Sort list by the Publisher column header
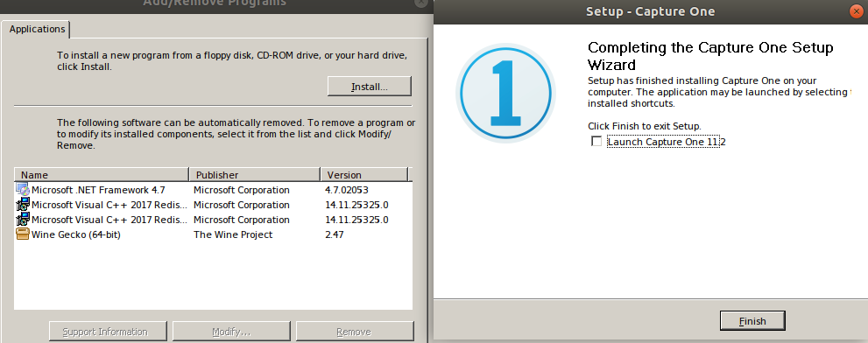Screen dimensions: 868x343 tap(255, 175)
